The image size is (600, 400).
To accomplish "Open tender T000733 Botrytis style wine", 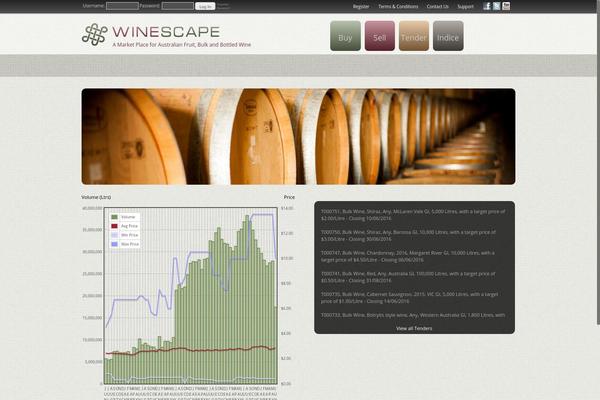I will point(413,315).
